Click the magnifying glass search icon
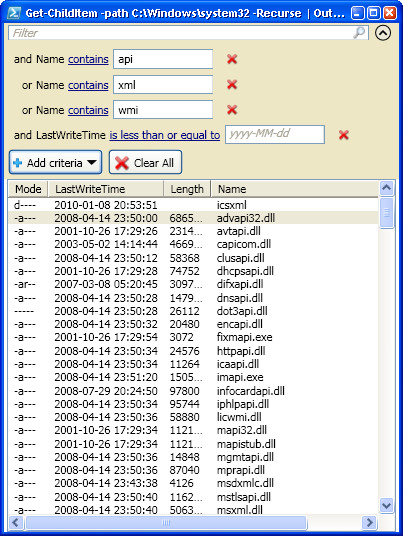The width and height of the screenshot is (403, 536). click(359, 33)
